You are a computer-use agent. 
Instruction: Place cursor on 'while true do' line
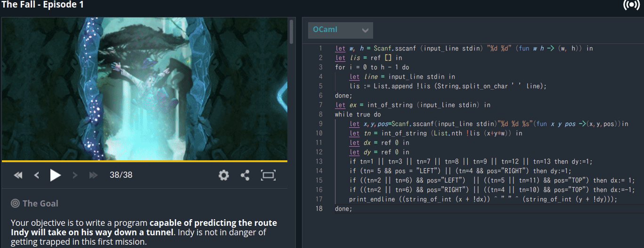[358, 114]
